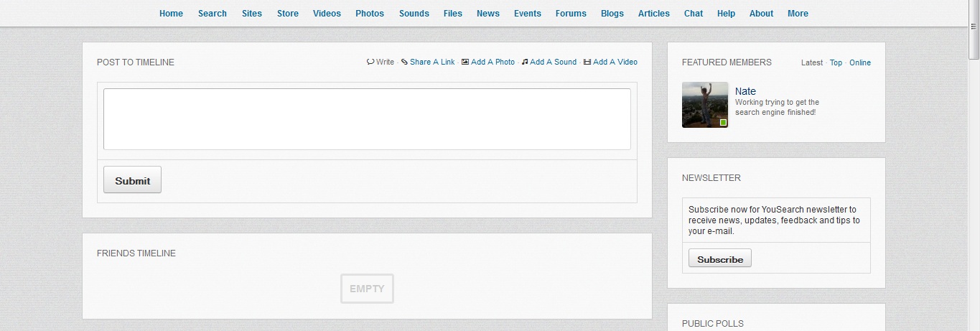Open the Home page in navigation
980x331 pixels.
(x=171, y=14)
